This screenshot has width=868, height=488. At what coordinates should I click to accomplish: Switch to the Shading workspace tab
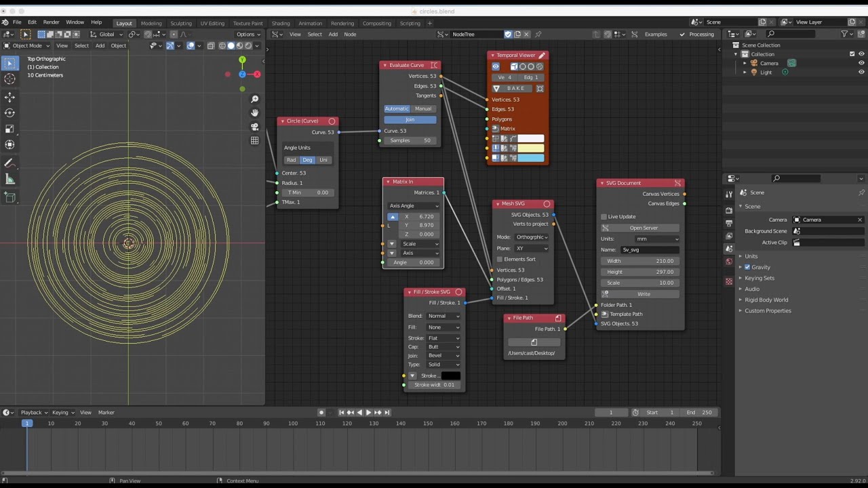[x=280, y=23]
